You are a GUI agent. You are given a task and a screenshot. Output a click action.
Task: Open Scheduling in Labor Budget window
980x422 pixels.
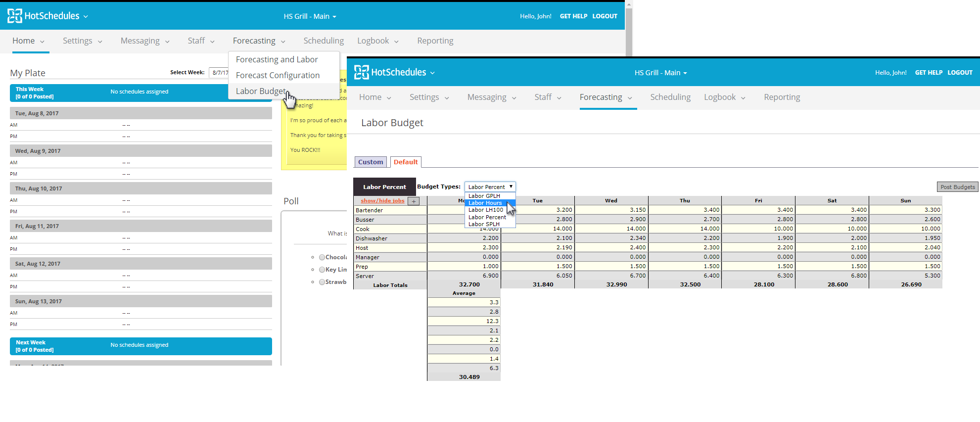(670, 97)
